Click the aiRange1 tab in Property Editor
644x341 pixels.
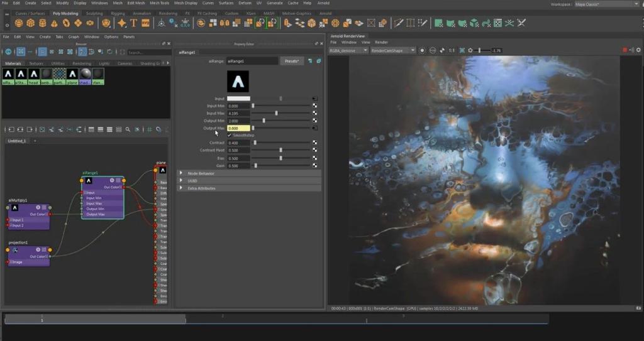tap(187, 53)
